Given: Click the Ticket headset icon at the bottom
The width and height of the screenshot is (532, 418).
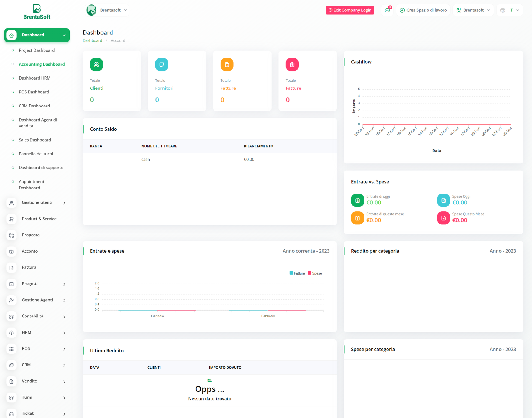Looking at the screenshot, I should coord(11,414).
